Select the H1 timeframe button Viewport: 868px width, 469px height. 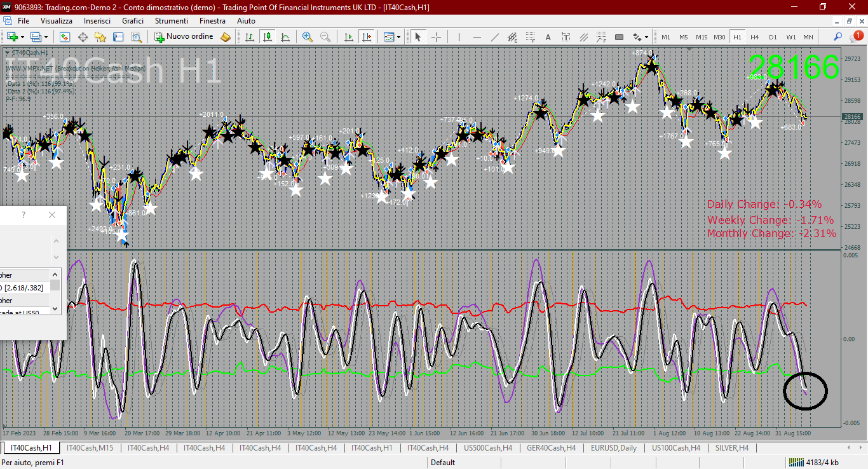(x=737, y=37)
